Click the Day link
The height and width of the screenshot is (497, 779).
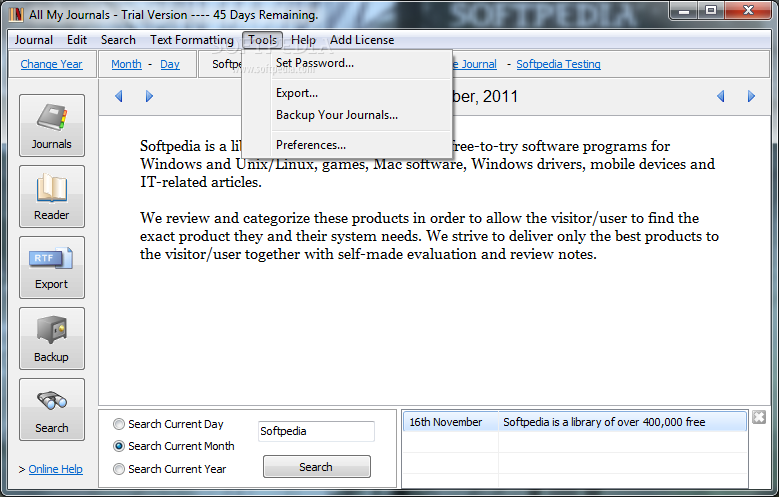(x=170, y=64)
